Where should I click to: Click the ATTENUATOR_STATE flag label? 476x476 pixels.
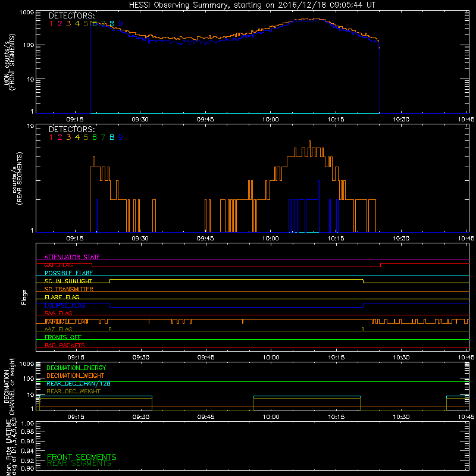pyautogui.click(x=72, y=257)
